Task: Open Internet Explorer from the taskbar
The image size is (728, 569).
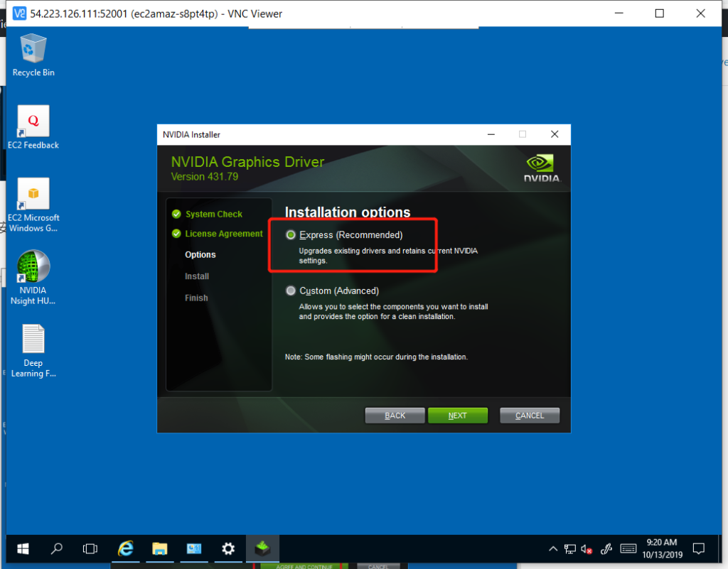Action: tap(126, 548)
